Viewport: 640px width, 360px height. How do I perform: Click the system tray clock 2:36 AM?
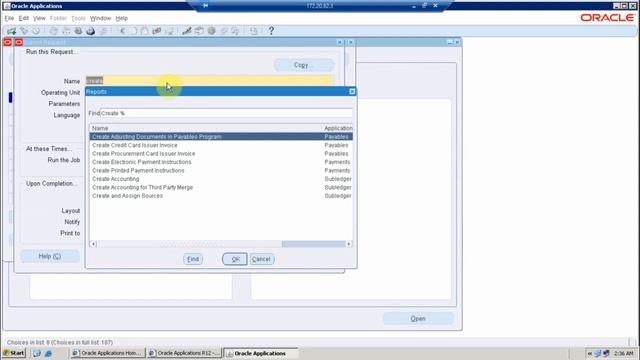point(623,353)
